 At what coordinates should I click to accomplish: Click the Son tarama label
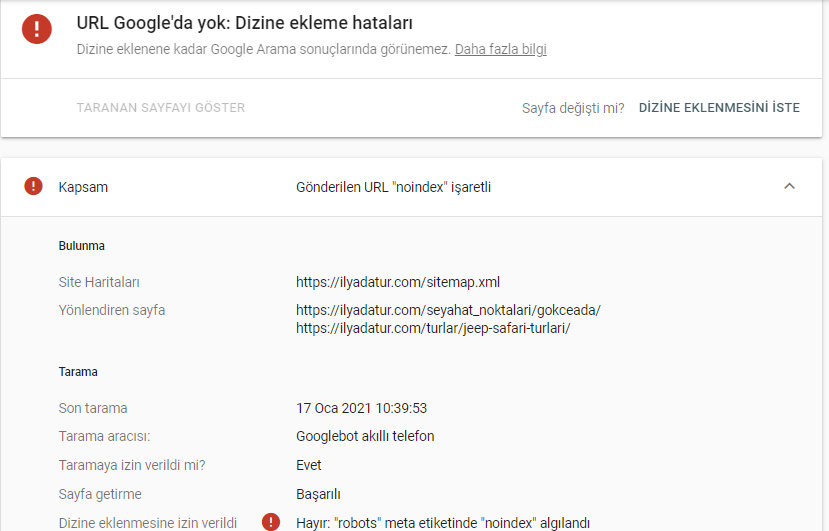[x=93, y=408]
